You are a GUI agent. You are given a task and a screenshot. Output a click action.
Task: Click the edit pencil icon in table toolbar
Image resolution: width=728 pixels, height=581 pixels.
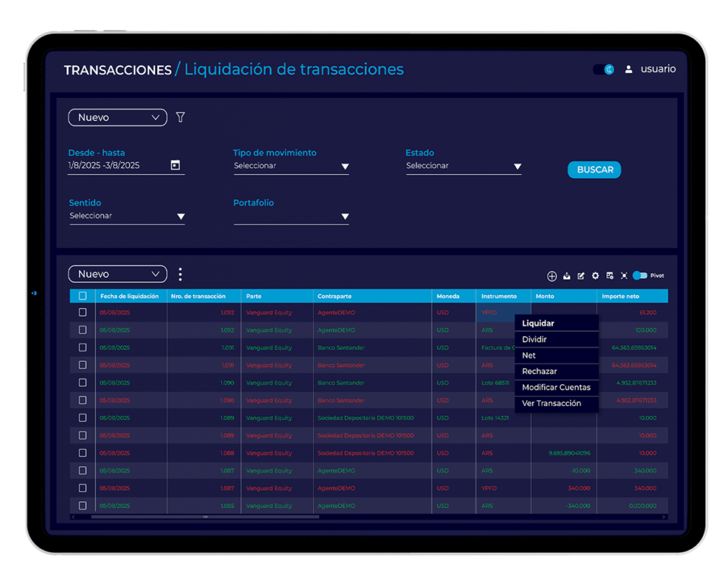click(581, 276)
